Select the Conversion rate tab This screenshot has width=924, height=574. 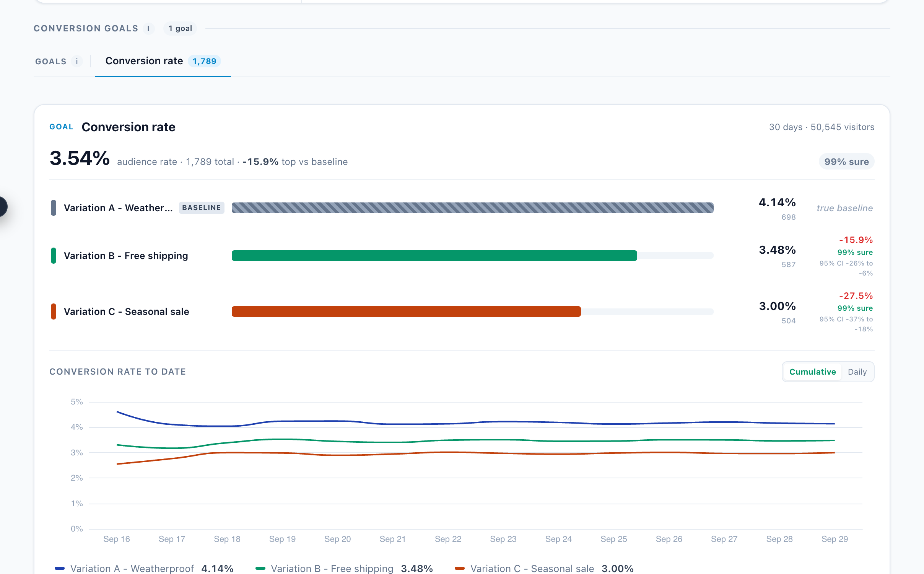pos(163,61)
